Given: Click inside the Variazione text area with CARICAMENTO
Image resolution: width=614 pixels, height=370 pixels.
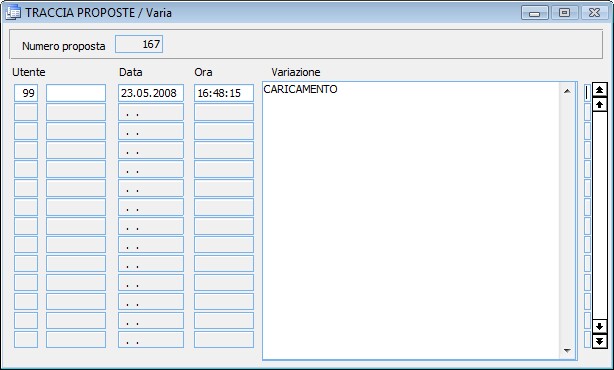Looking at the screenshot, I should [x=411, y=220].
